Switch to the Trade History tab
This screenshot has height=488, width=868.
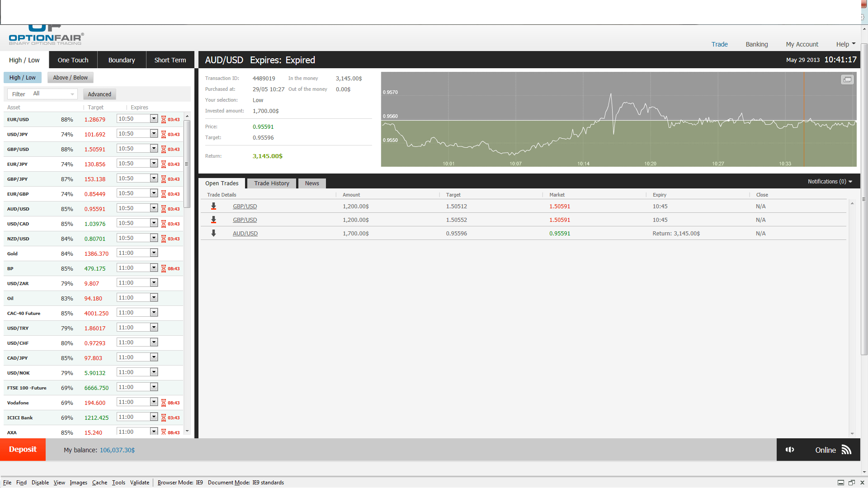click(271, 183)
